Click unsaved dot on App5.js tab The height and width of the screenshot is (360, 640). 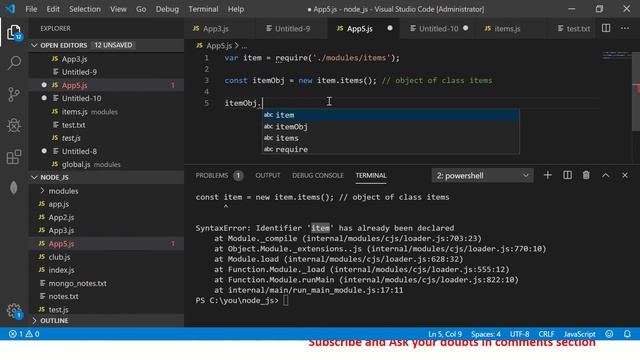click(x=390, y=28)
